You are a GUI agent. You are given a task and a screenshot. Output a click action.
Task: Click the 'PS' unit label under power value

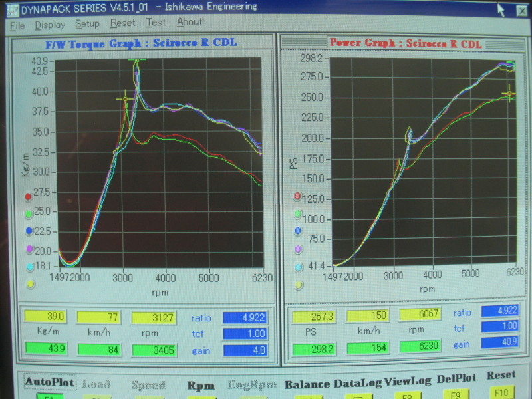(x=311, y=332)
